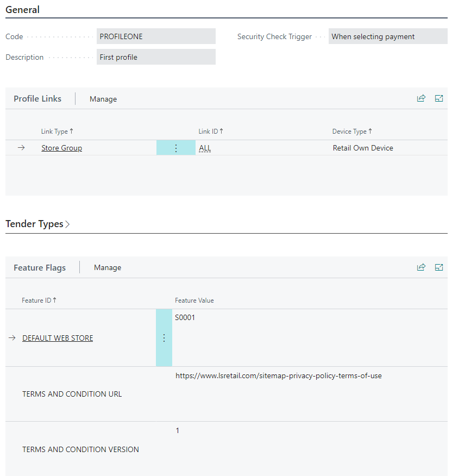
Task: Click share icon in Feature Flags header
Action: point(421,267)
